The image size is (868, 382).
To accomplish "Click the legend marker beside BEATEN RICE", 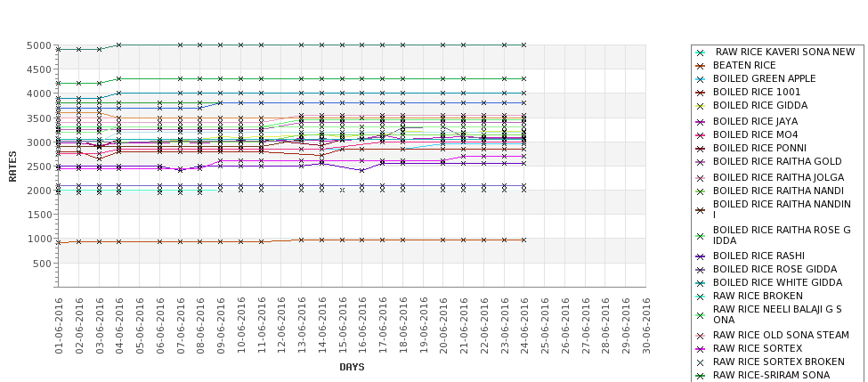I will point(701,66).
